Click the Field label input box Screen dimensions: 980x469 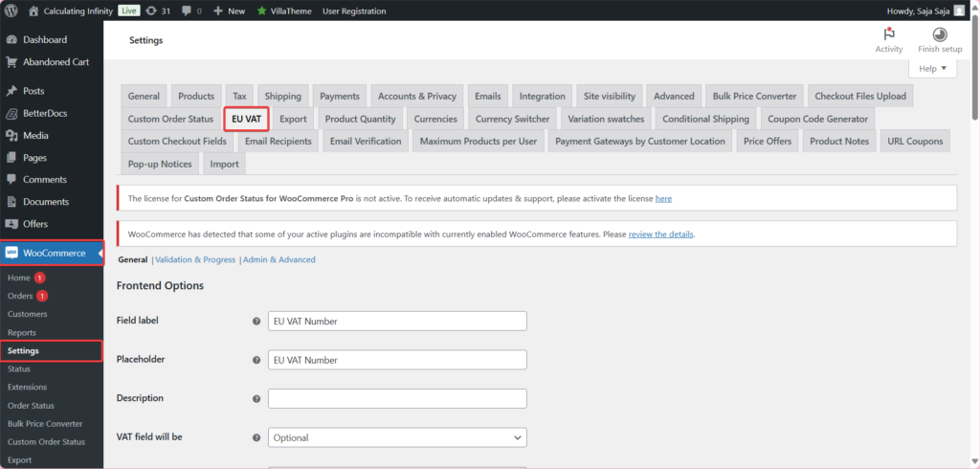(x=397, y=321)
